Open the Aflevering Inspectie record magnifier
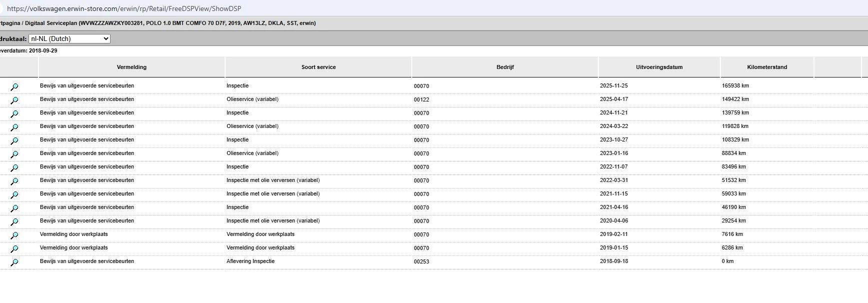868x303 pixels. pos(15,262)
